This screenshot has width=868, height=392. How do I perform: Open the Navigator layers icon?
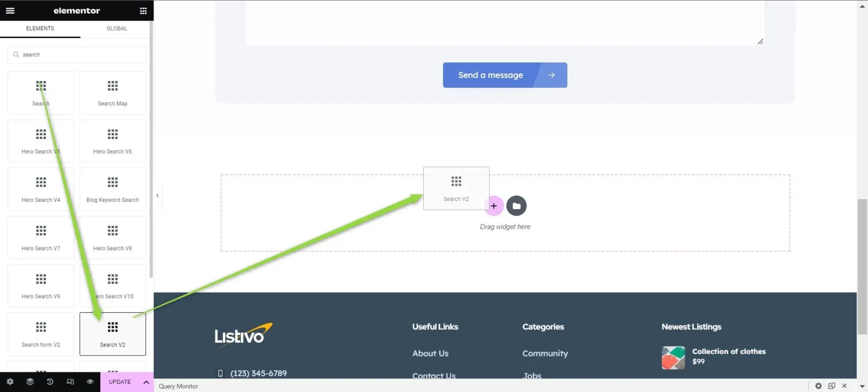click(x=30, y=382)
